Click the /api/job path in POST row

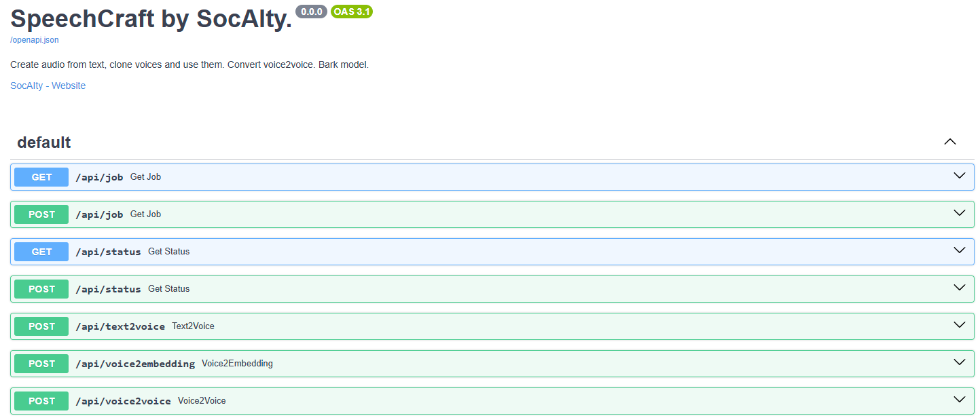pyautogui.click(x=99, y=214)
